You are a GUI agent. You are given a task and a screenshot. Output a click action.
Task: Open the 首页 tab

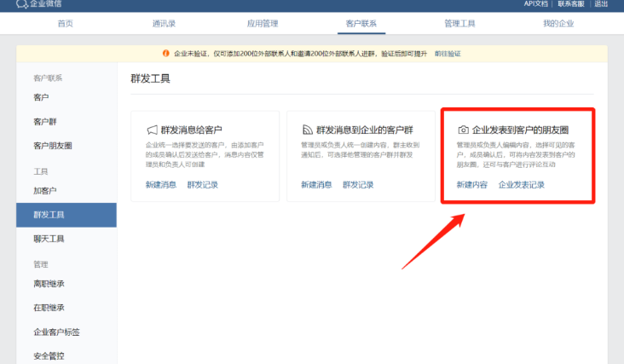[x=66, y=23]
